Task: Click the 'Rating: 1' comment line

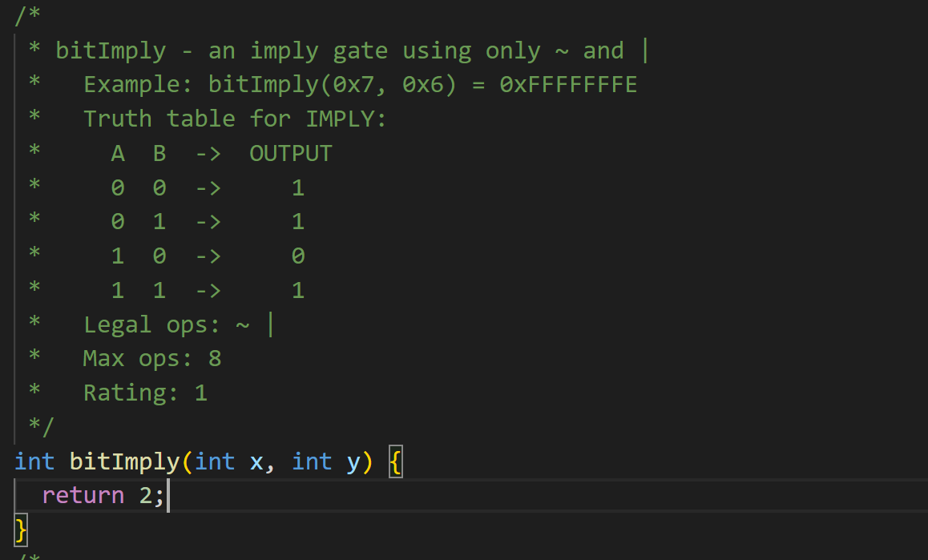Action: click(x=145, y=393)
